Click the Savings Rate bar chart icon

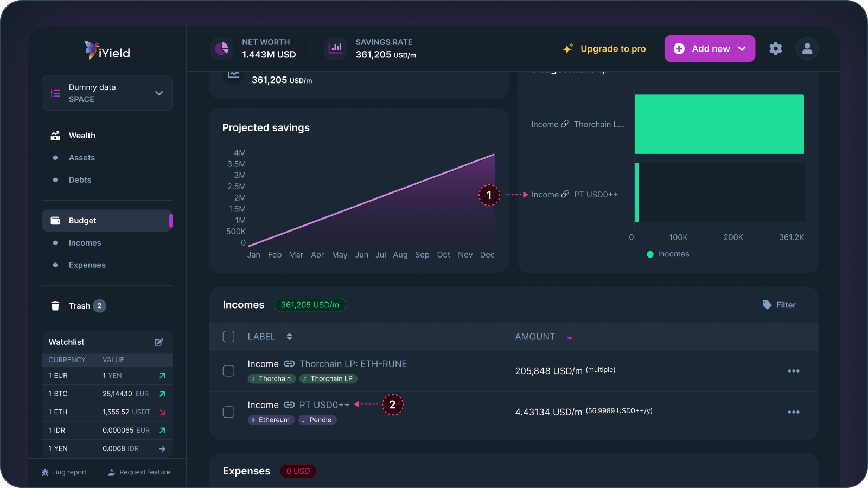[335, 48]
